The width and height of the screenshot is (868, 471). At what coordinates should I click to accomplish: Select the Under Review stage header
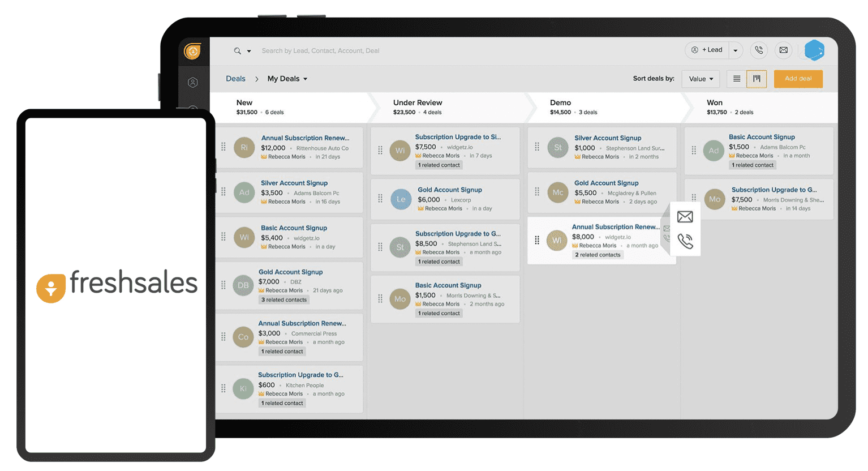418,103
